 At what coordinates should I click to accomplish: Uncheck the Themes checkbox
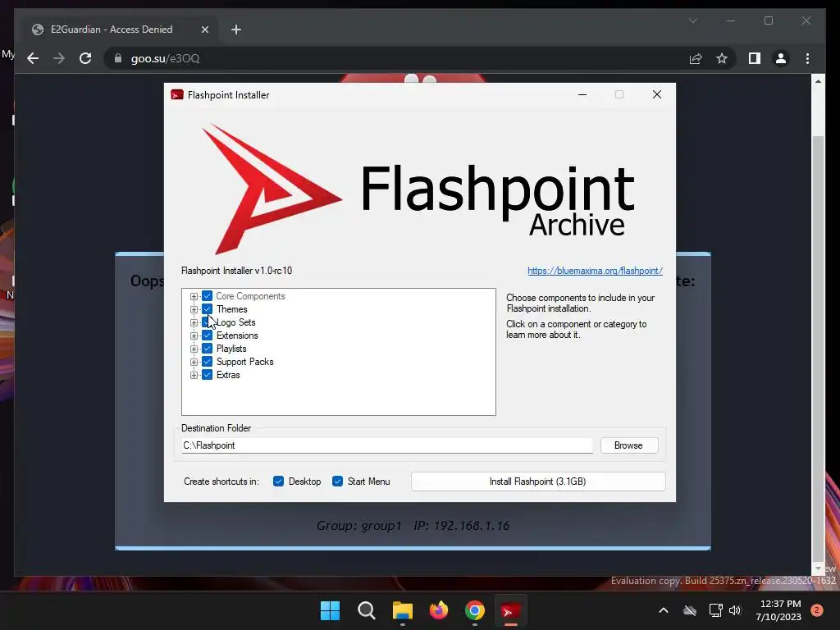pos(207,309)
